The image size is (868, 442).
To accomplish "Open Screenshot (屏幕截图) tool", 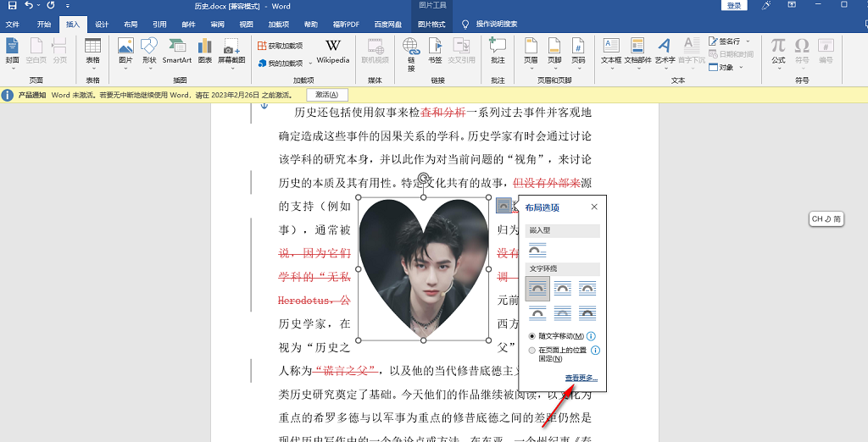I will [x=231, y=53].
